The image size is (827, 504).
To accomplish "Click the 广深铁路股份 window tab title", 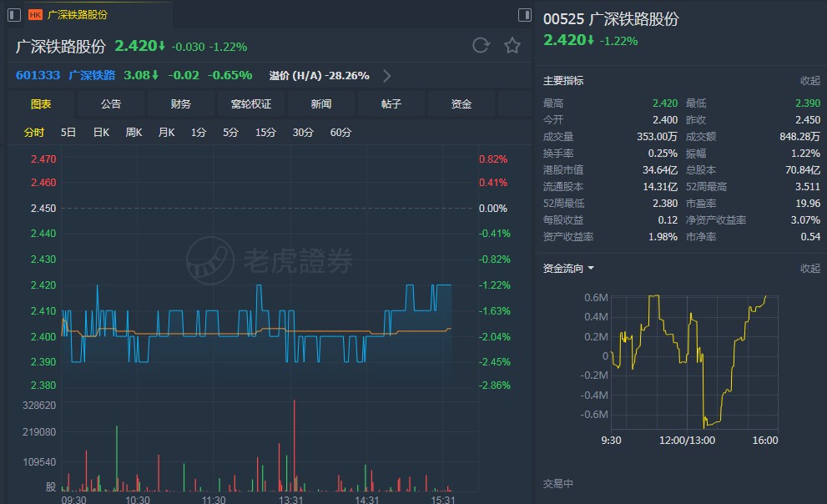I will tap(78, 15).
